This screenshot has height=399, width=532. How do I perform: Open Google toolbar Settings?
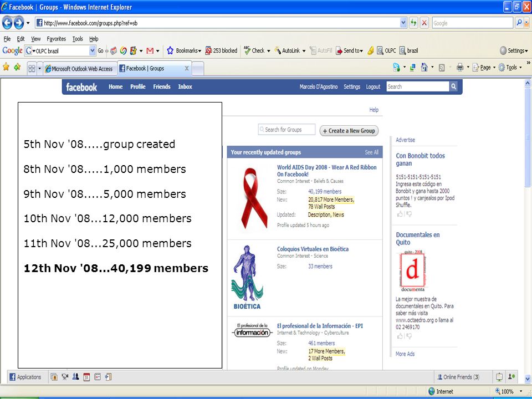click(514, 50)
